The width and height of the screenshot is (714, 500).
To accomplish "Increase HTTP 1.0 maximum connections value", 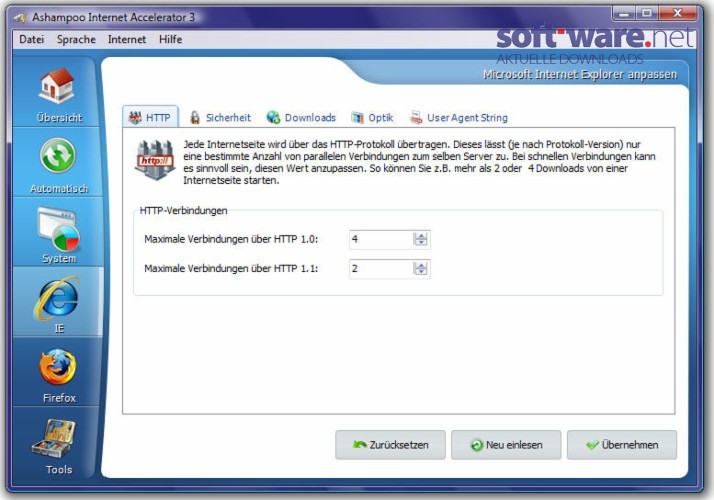I will [421, 236].
